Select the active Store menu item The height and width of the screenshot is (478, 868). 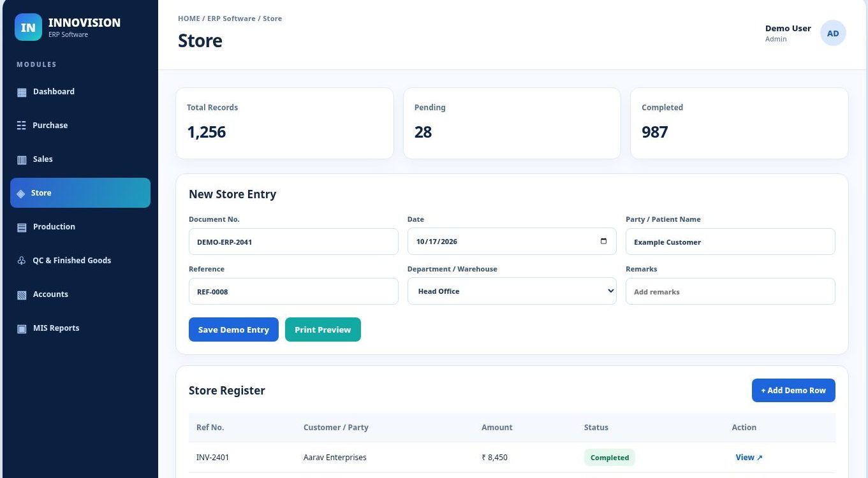[x=80, y=193]
